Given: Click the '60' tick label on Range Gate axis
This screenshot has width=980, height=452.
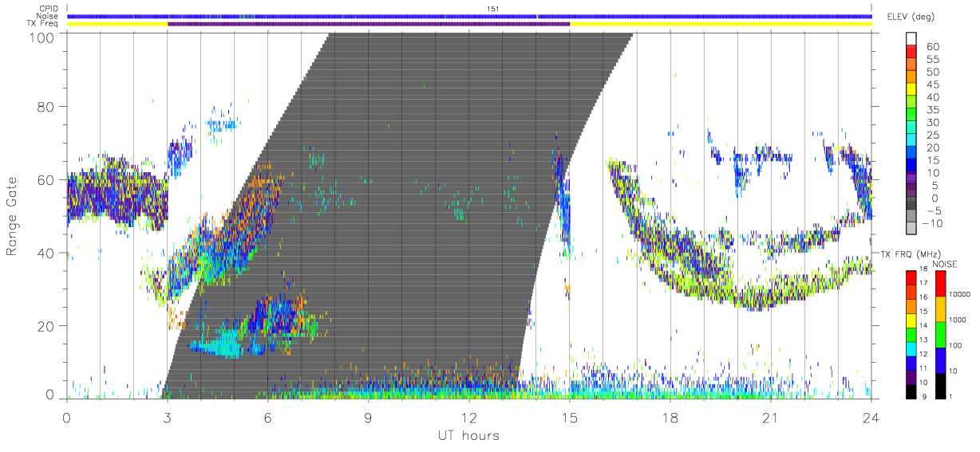Looking at the screenshot, I should coord(46,180).
